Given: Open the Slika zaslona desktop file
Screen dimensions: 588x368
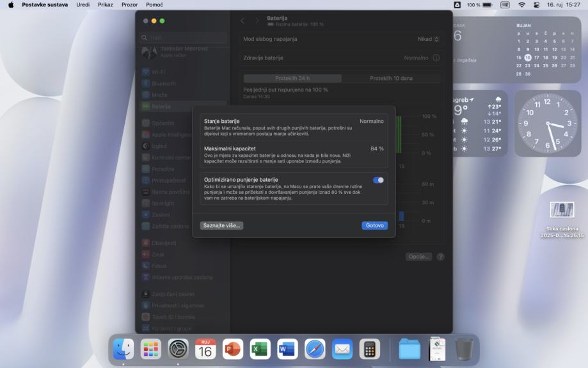Looking at the screenshot, I should click(562, 219).
